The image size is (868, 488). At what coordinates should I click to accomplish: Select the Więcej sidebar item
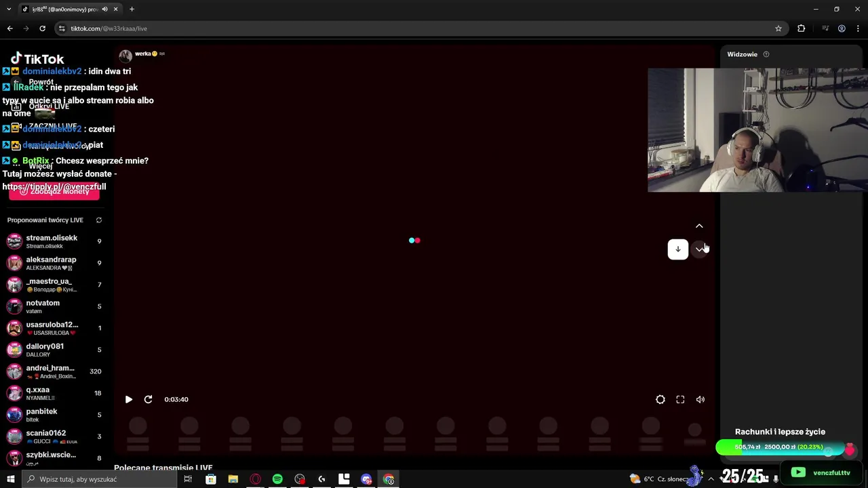(x=41, y=166)
